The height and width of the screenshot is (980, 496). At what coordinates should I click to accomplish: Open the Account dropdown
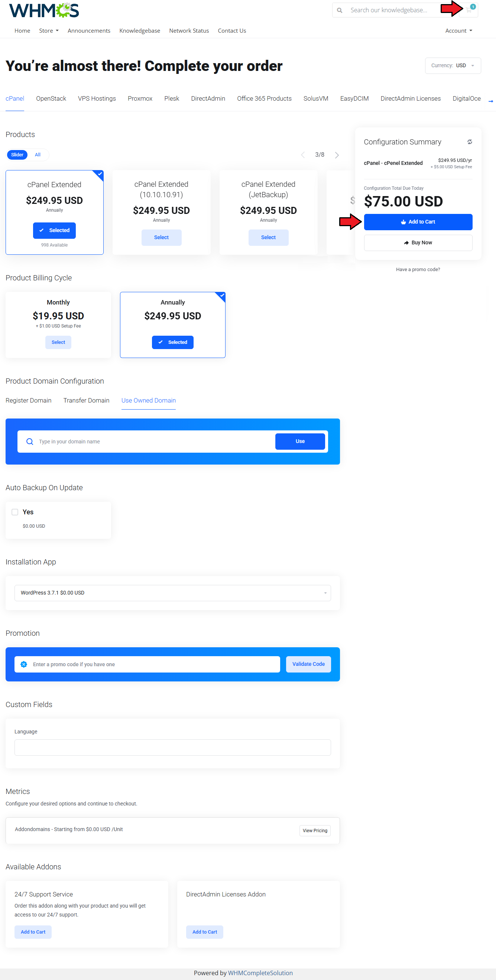[459, 31]
